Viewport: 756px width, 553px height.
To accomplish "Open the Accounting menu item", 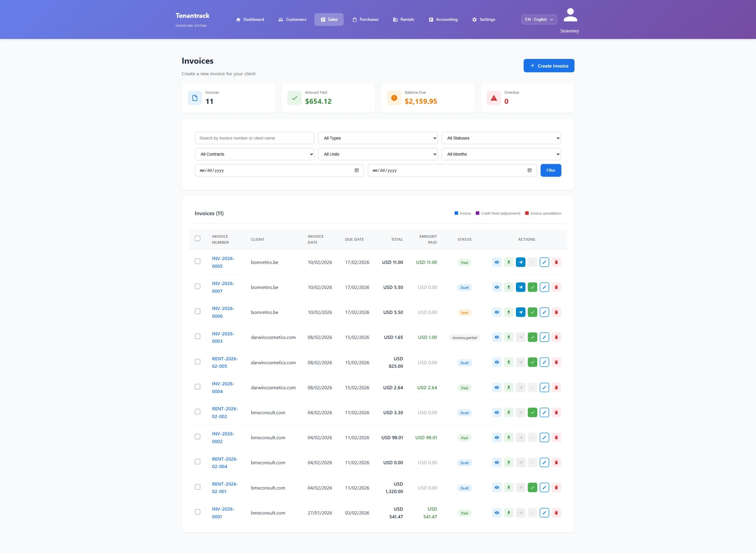I will (443, 19).
